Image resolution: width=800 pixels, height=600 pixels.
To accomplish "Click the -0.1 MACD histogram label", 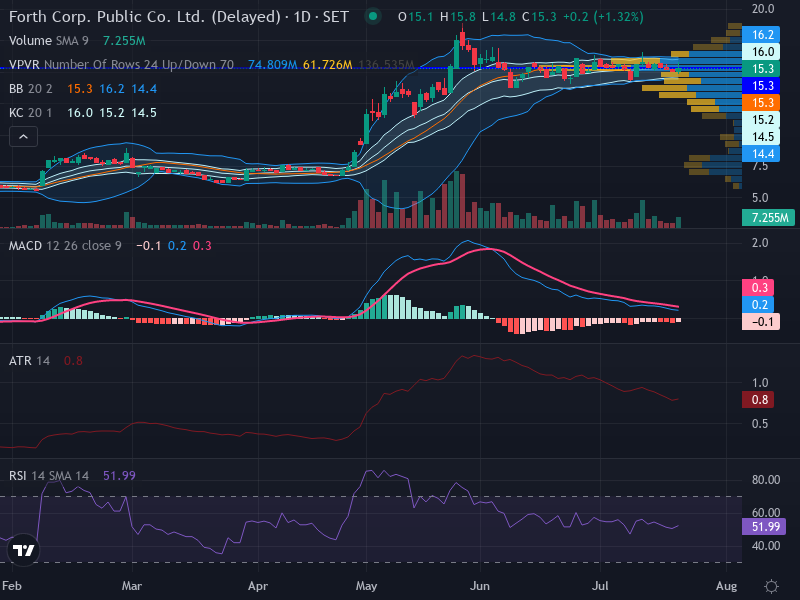I will click(761, 322).
